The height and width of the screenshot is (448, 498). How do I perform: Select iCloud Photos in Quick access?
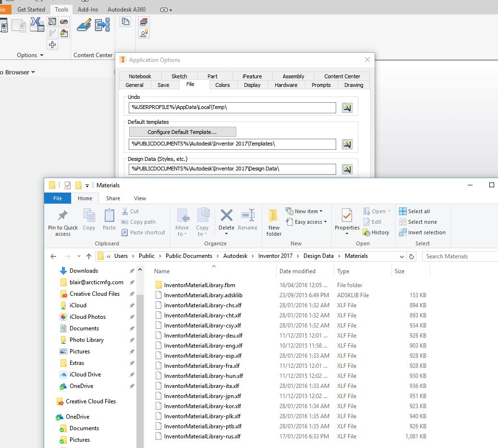[x=87, y=317]
